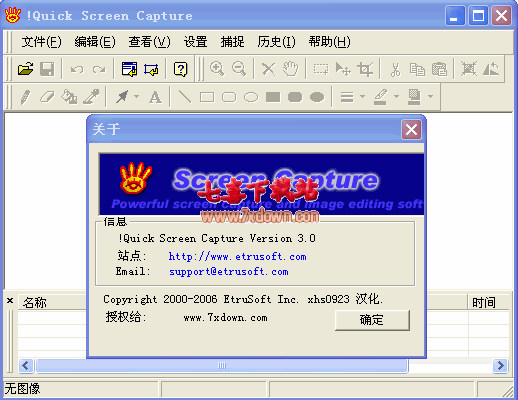Screen dimensions: 518x400
Task: Click the Undo arrow icon
Action: point(77,69)
